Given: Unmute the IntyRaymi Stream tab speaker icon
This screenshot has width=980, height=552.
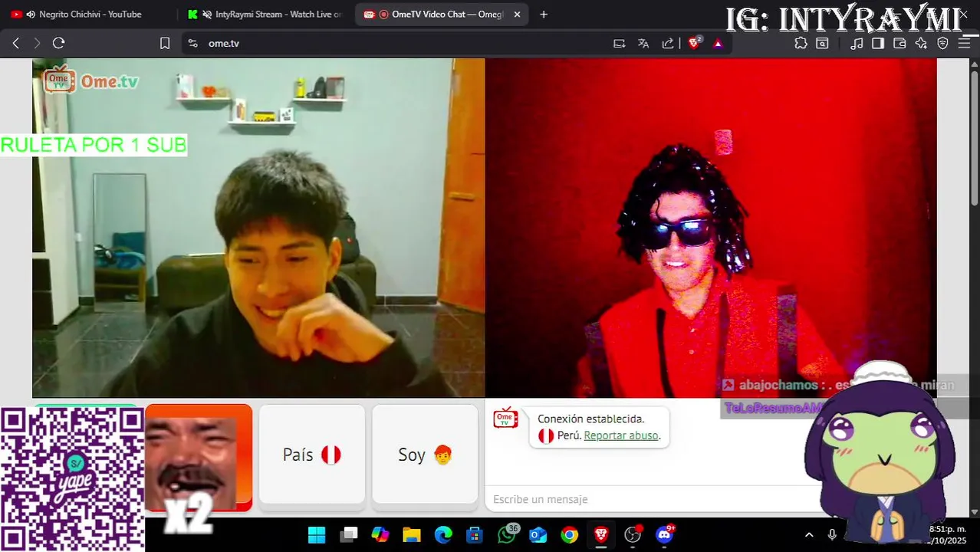Looking at the screenshot, I should 206,14.
